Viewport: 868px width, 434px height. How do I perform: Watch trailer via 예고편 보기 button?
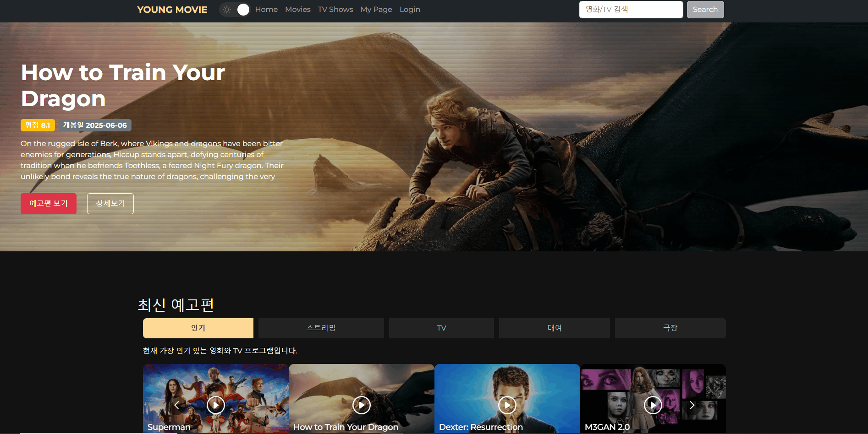coord(49,204)
